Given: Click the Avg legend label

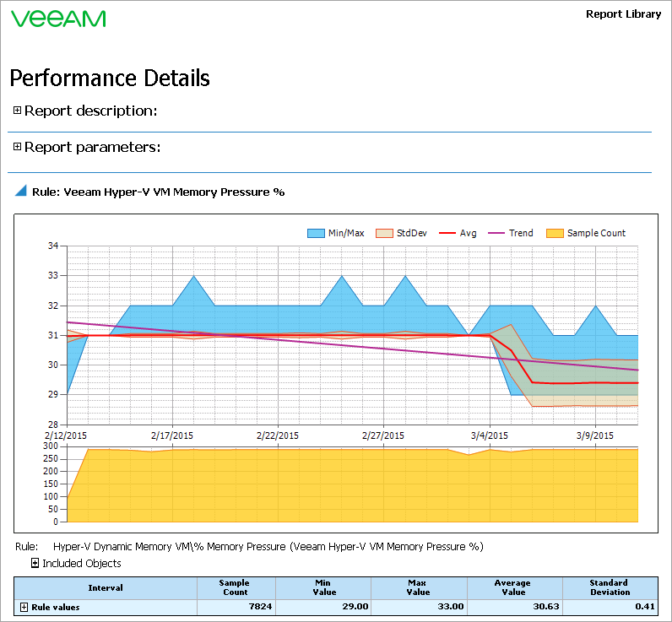Looking at the screenshot, I should (x=468, y=234).
